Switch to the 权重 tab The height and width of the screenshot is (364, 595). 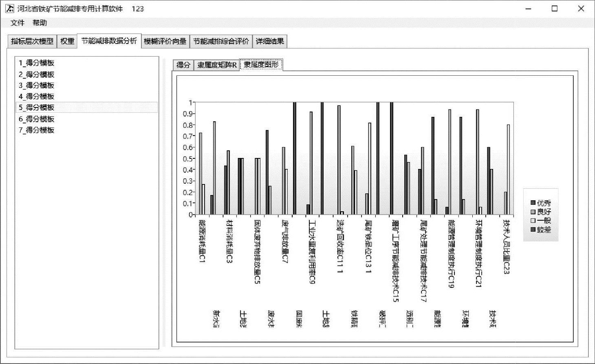point(67,41)
